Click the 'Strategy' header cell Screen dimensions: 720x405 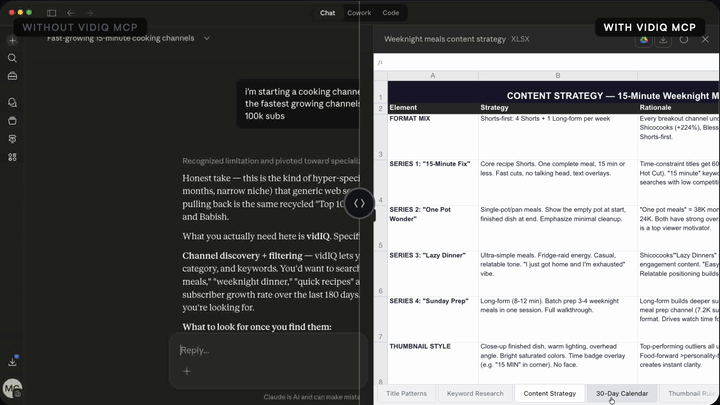click(557, 108)
